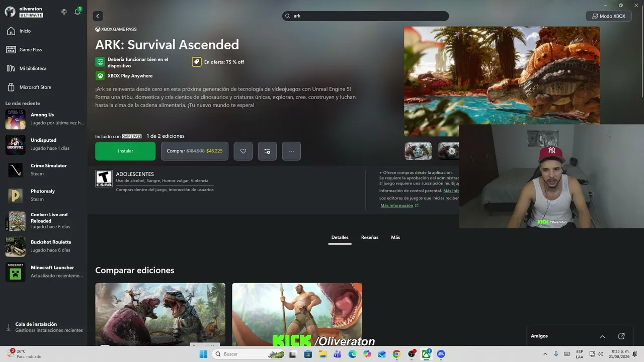644x362 pixels.
Task: Open first edition card with T-rex rider
Action: 160,314
